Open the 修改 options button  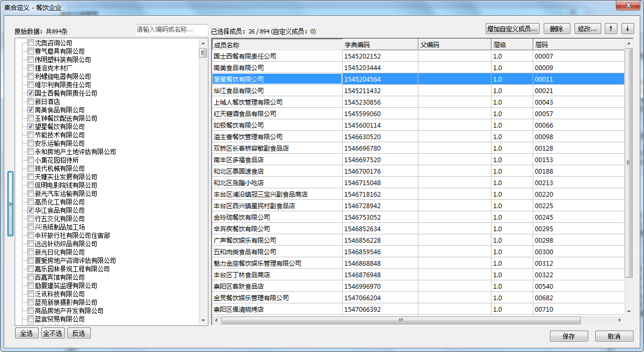[588, 29]
